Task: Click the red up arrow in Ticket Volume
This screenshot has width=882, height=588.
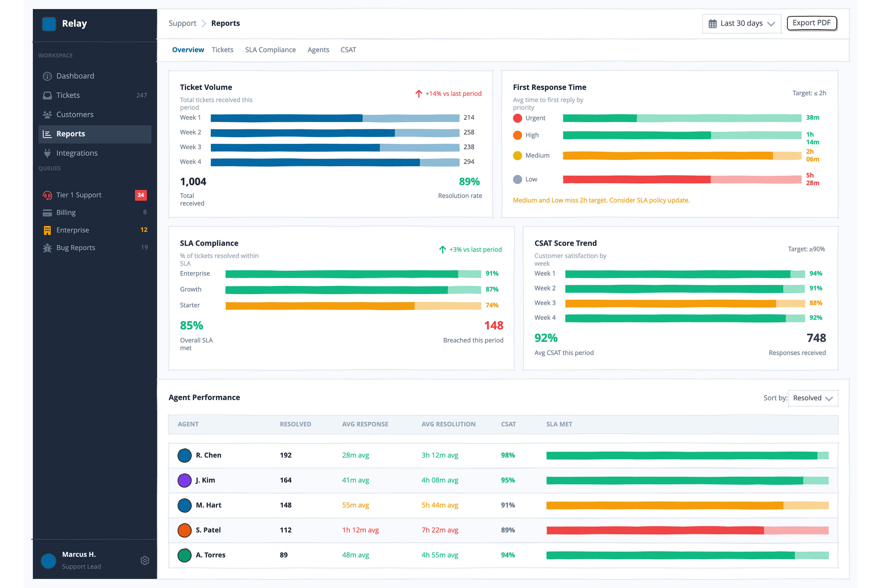Action: (419, 94)
